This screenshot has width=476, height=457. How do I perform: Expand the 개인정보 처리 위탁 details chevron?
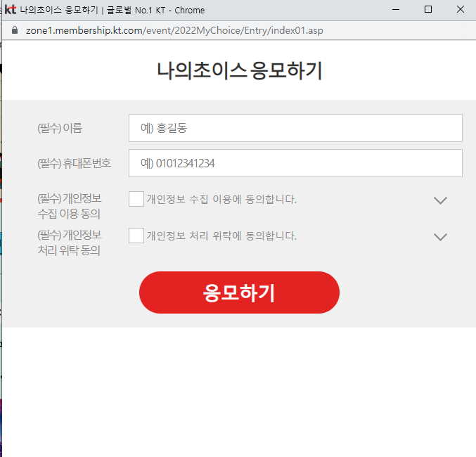pos(440,237)
